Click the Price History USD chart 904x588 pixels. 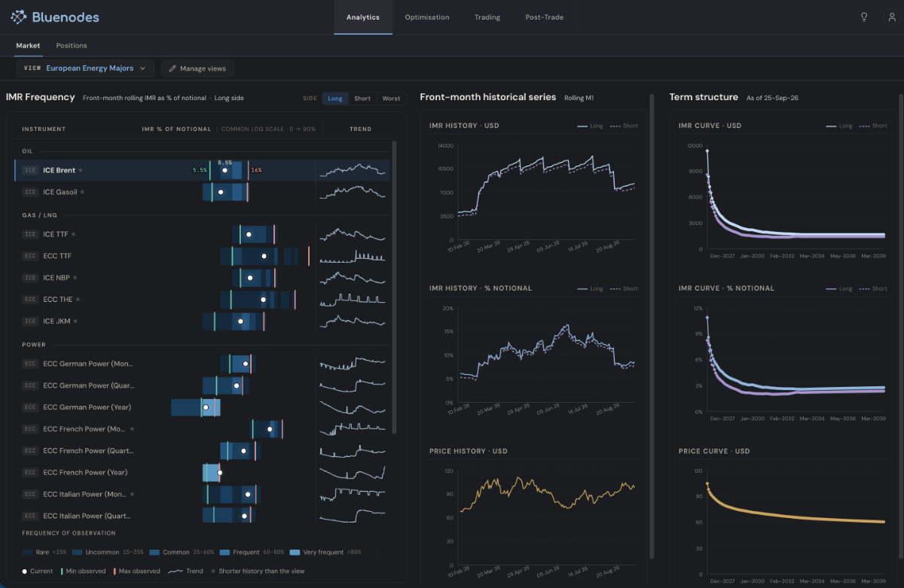coord(546,519)
